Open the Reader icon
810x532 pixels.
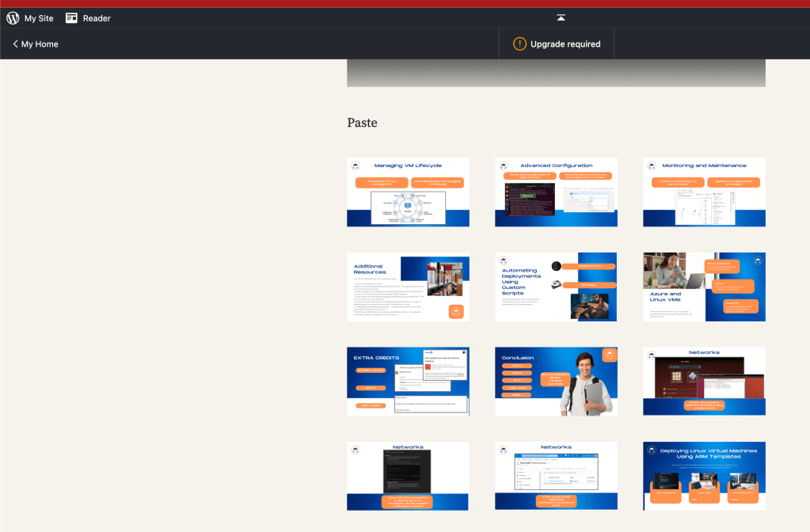point(71,18)
